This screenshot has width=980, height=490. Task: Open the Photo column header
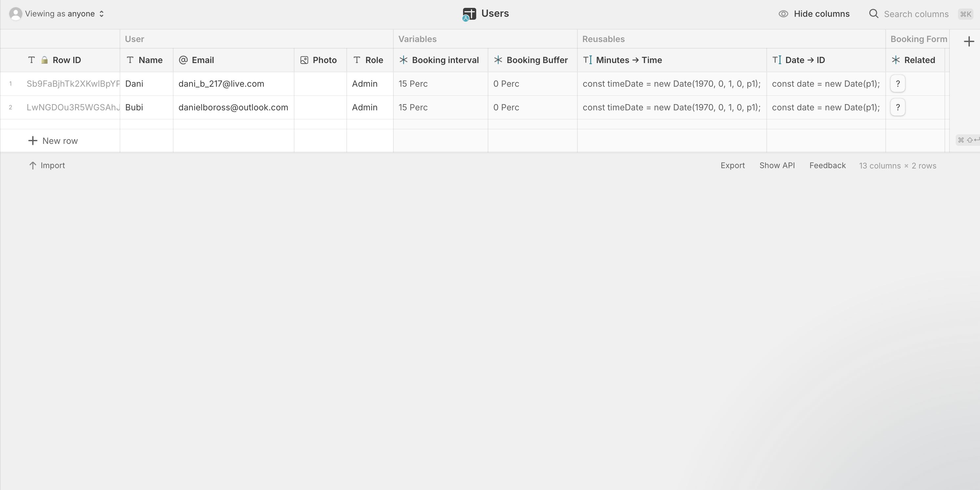click(320, 60)
